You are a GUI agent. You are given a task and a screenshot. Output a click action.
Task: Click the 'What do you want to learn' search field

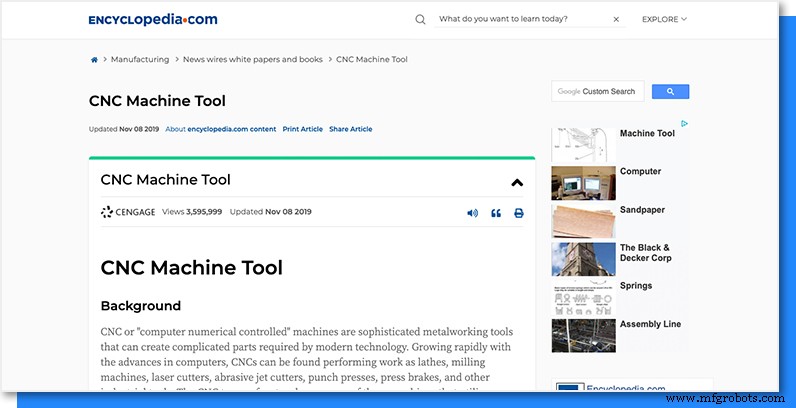pos(520,19)
